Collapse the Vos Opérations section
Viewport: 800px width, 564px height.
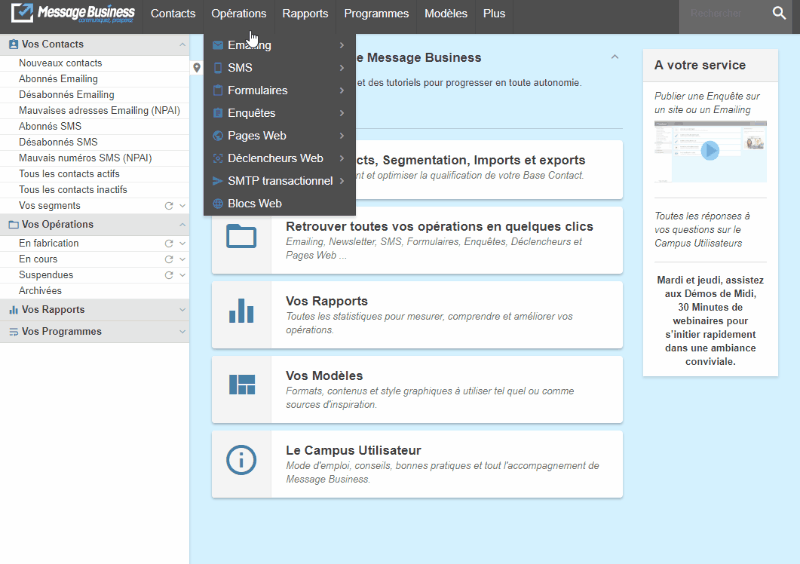coord(182,225)
